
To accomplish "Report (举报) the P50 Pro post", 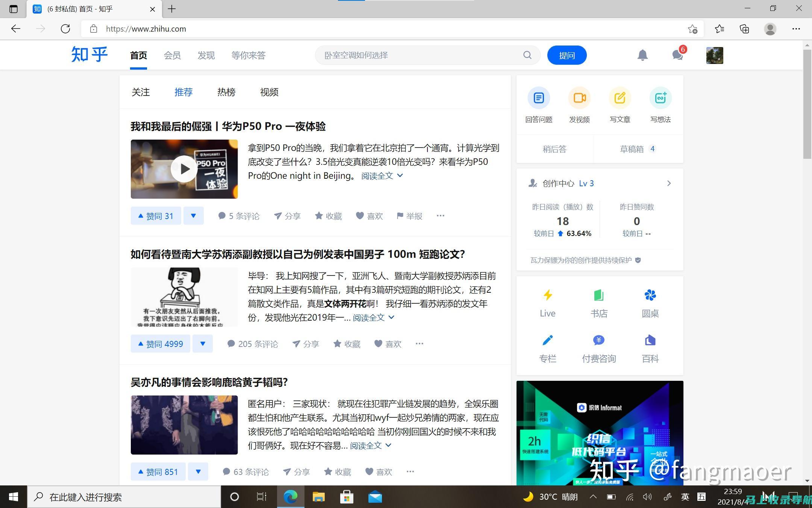I will [409, 216].
